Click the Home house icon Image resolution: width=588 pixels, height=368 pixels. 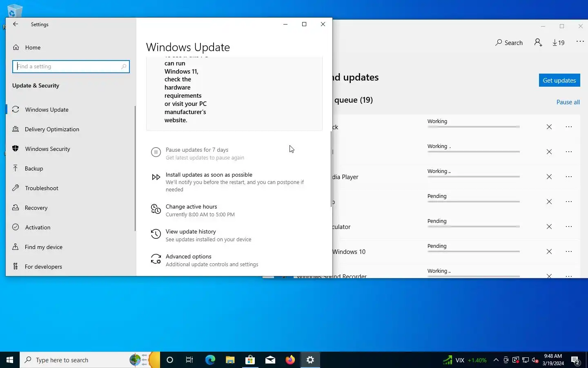tap(16, 47)
